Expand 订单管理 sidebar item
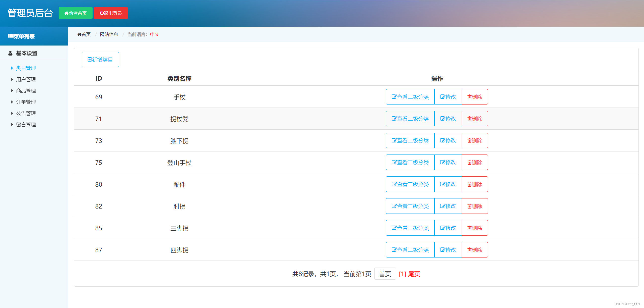The width and height of the screenshot is (644, 308). pos(26,102)
